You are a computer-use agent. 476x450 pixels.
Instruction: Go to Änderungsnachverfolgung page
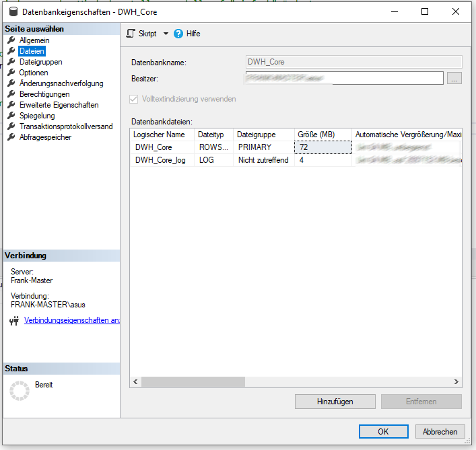click(x=61, y=83)
